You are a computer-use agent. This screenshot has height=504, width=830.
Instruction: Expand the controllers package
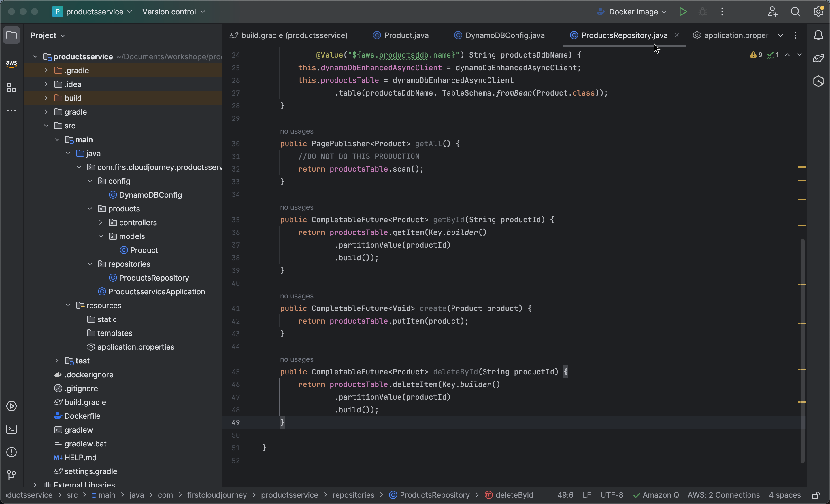(x=101, y=222)
